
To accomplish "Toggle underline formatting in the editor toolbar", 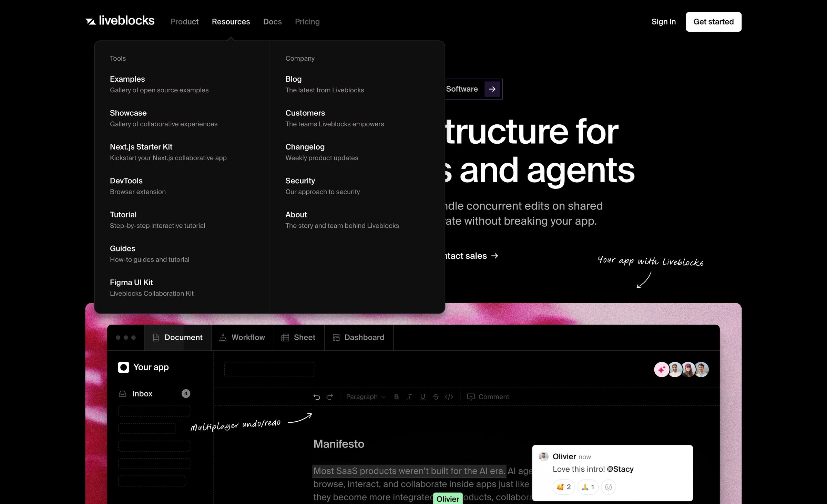I will [x=422, y=397].
